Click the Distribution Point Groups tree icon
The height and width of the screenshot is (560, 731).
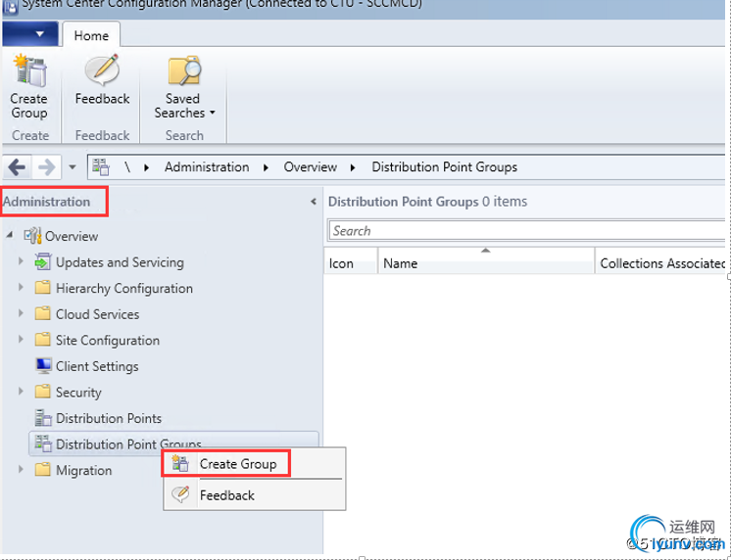pos(43,443)
